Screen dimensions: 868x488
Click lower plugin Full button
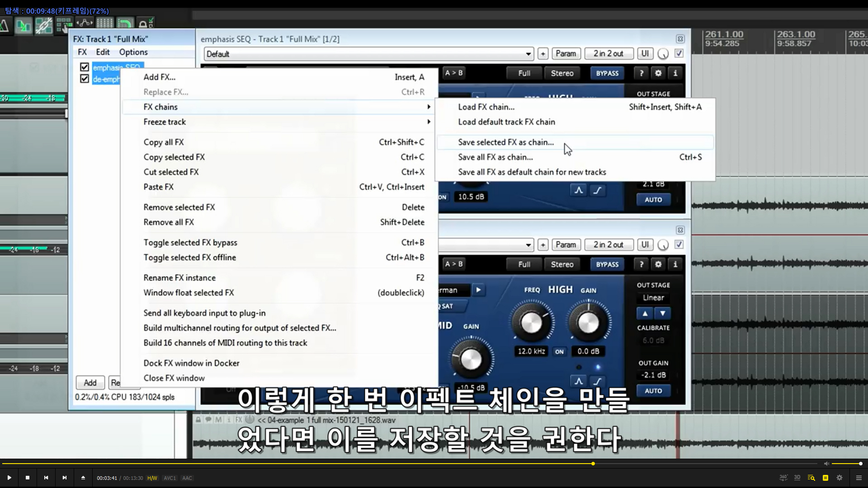pos(524,264)
